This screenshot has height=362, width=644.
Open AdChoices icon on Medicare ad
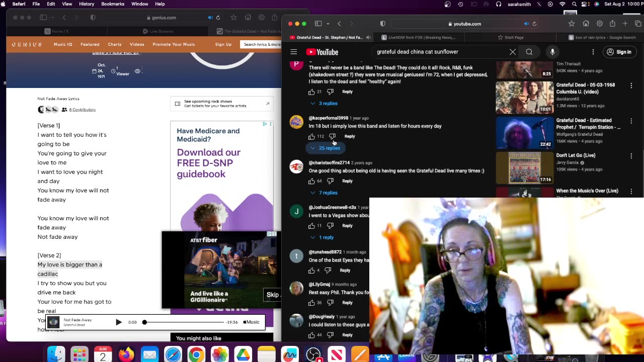point(265,124)
